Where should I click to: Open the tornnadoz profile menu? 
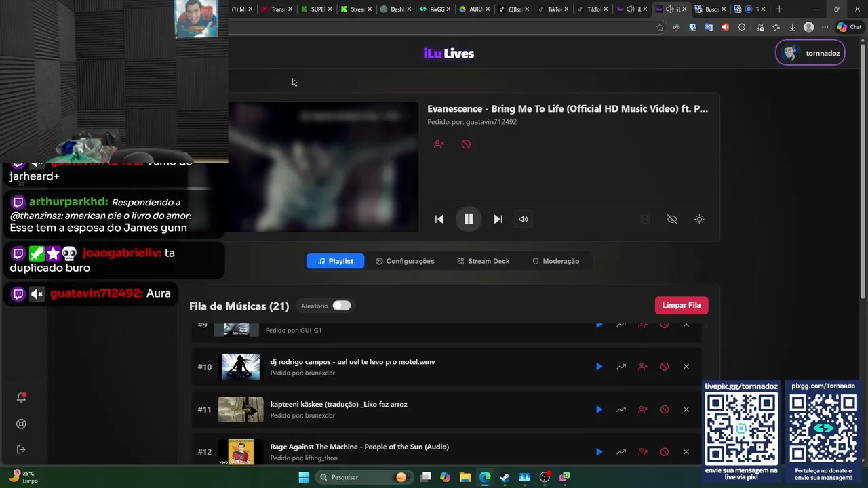coord(810,53)
